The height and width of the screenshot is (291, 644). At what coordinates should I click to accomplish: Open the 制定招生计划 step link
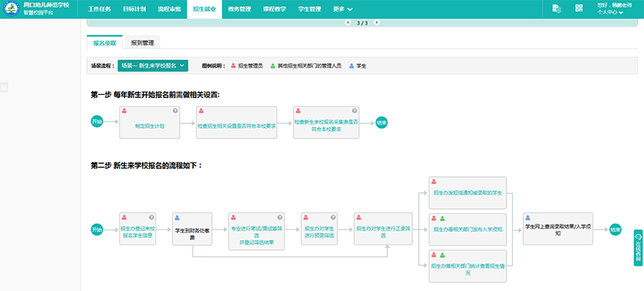(x=150, y=126)
